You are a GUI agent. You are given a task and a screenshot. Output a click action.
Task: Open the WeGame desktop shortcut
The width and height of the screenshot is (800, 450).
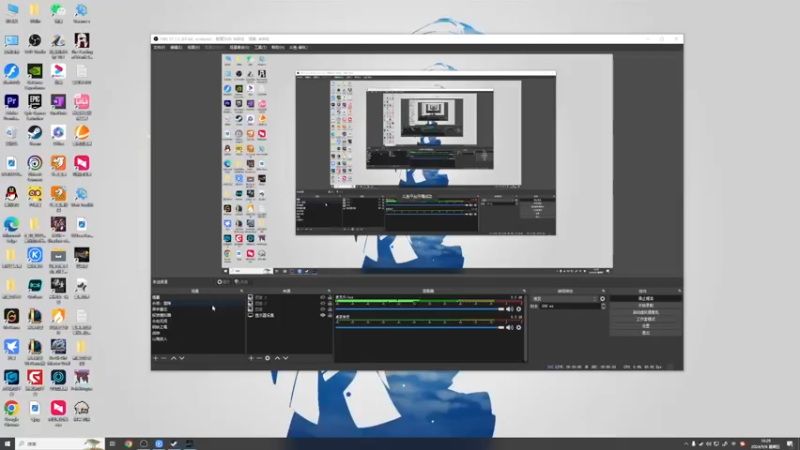point(11,319)
